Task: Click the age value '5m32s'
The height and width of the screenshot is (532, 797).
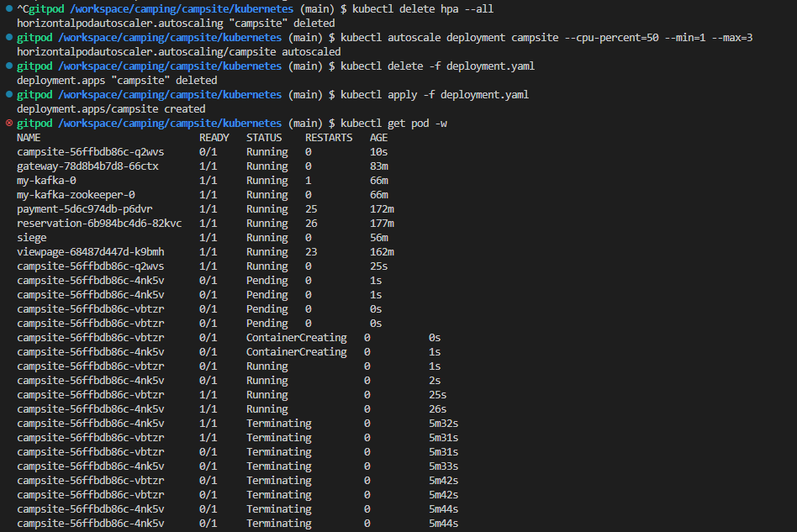Action: tap(443, 424)
